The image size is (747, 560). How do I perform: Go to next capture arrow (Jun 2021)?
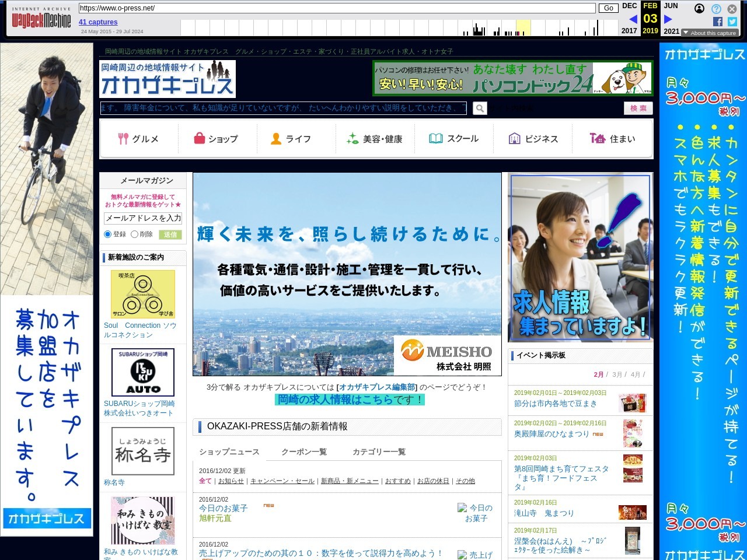pos(668,19)
